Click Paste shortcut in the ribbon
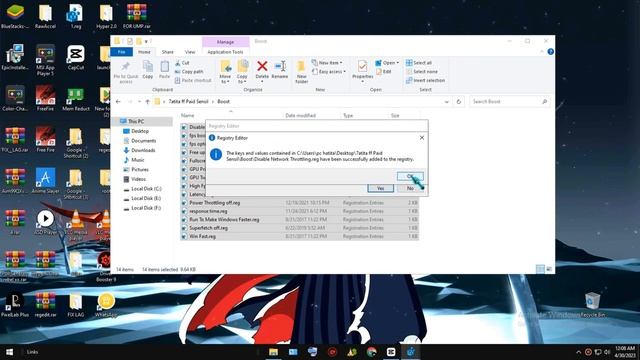Image resolution: width=640 pixels, height=360 pixels. coord(193,80)
